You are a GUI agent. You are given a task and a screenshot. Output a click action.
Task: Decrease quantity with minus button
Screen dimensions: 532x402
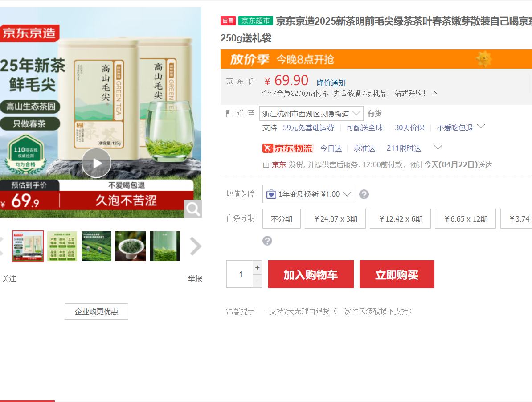click(x=258, y=281)
